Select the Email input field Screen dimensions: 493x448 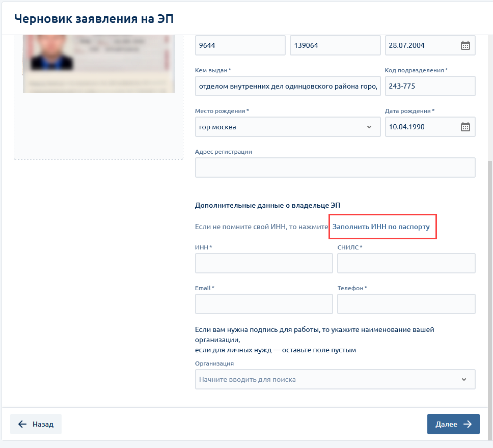264,304
